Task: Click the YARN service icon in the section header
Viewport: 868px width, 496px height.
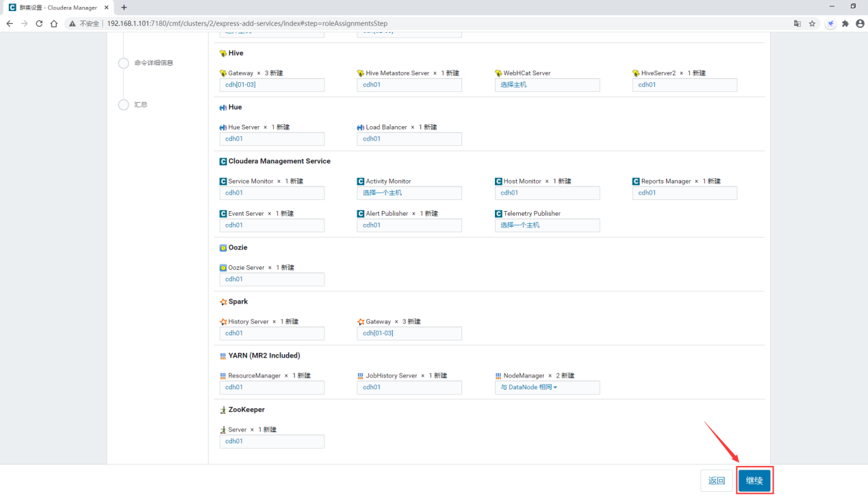Action: click(223, 356)
